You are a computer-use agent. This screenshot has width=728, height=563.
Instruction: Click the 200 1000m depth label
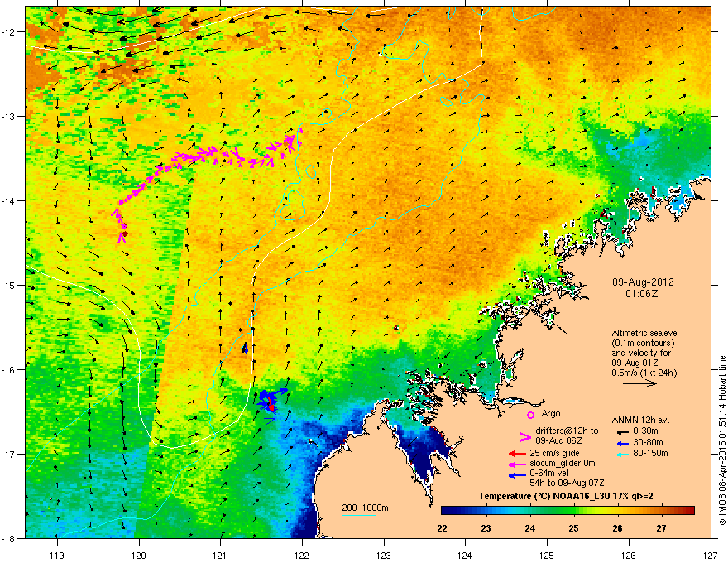[365, 508]
